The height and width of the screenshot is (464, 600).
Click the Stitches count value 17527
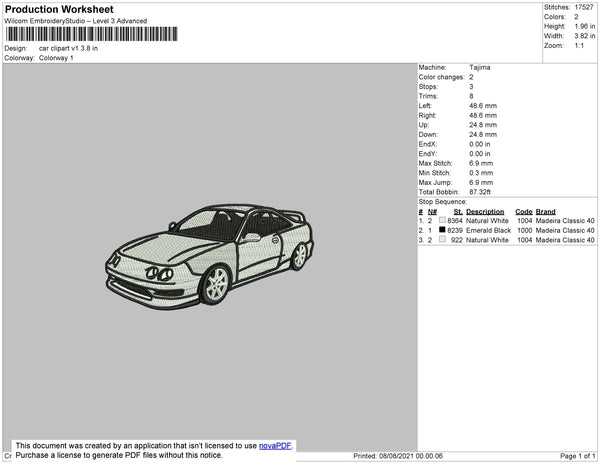586,8
